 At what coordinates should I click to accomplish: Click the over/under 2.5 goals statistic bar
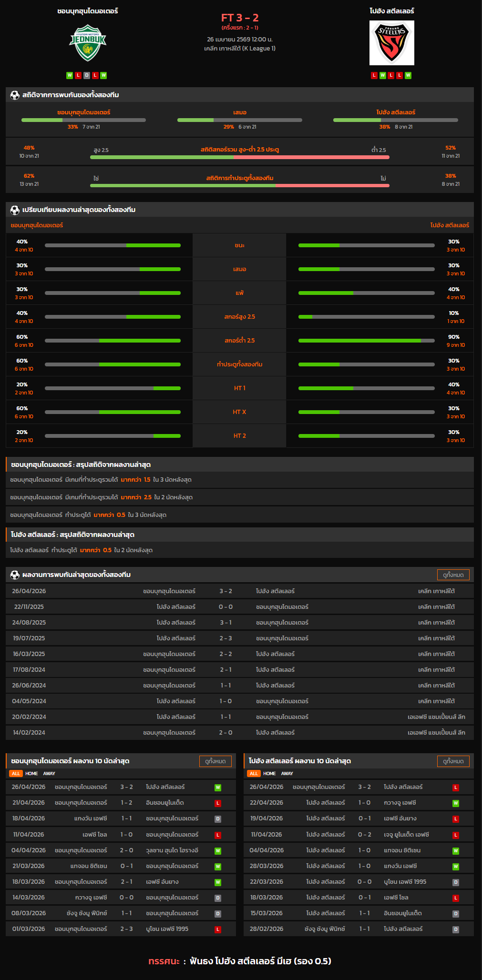pos(239,157)
